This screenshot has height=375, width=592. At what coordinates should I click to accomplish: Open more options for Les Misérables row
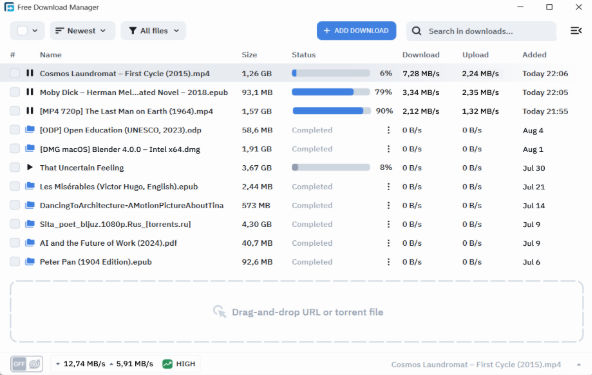(388, 186)
